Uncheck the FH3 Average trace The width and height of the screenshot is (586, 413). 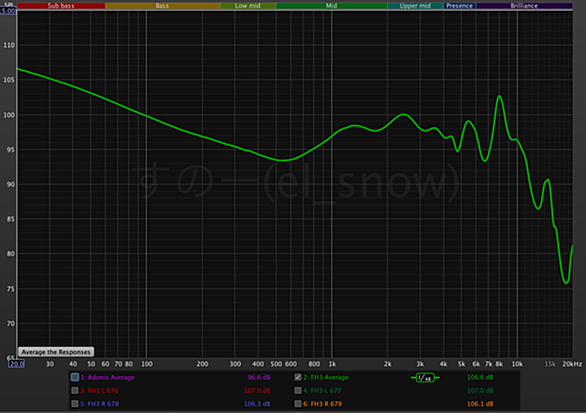coord(298,377)
